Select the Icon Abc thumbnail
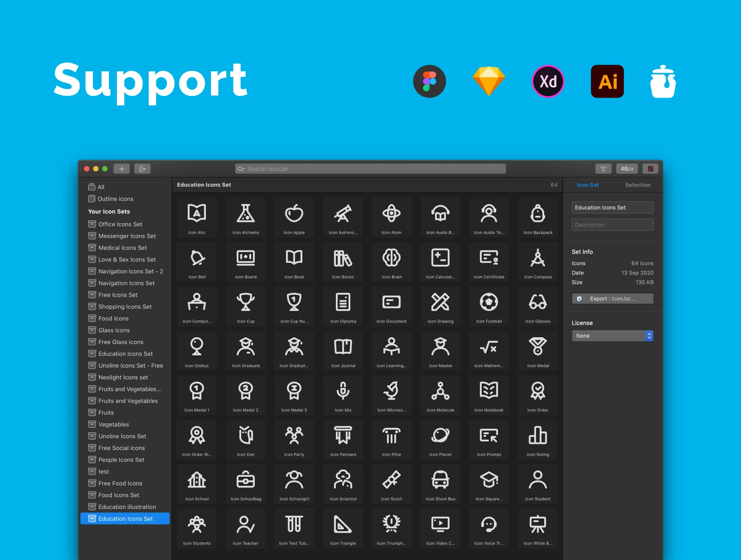 coord(197,217)
